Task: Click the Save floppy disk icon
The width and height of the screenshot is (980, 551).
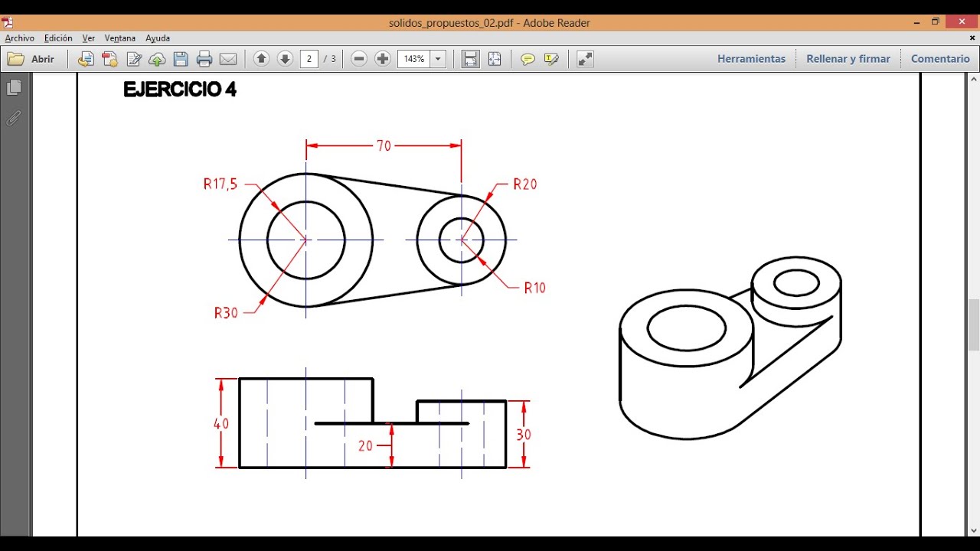Action: pyautogui.click(x=181, y=59)
